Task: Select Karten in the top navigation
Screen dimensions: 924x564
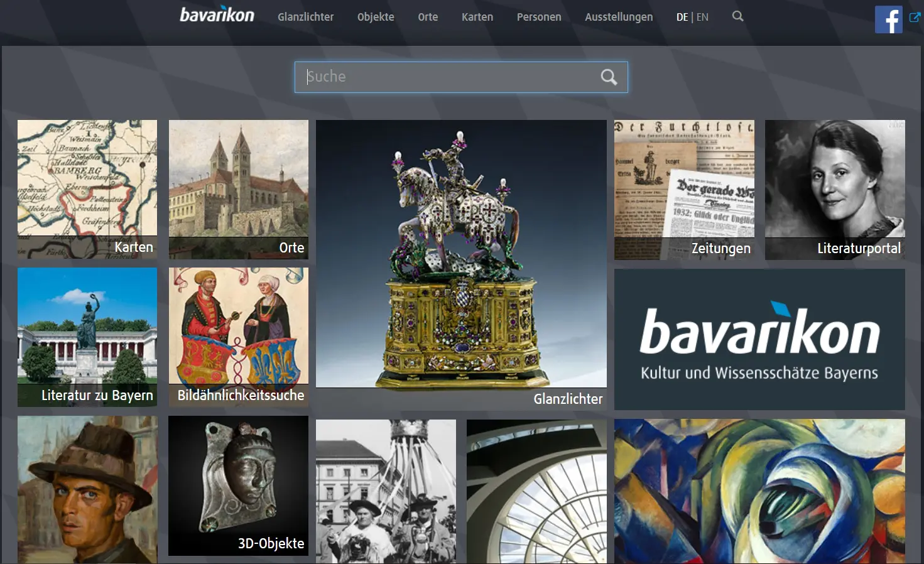Action: (x=477, y=17)
